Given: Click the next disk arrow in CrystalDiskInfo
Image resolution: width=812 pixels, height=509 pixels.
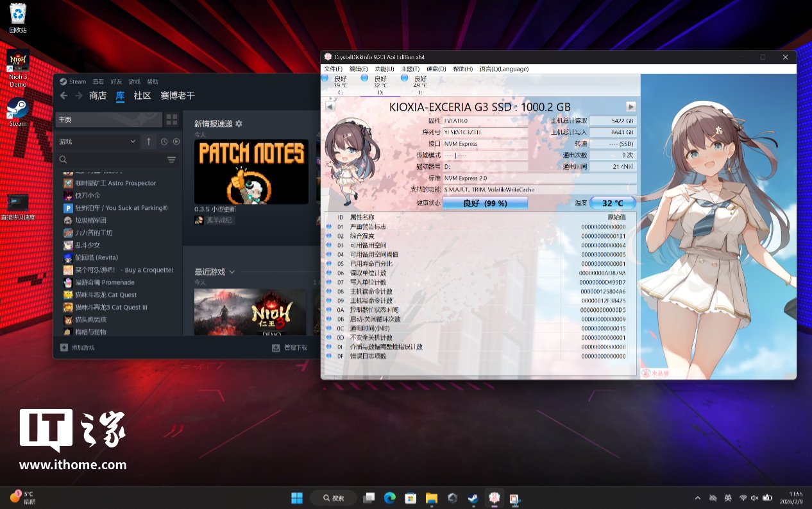Looking at the screenshot, I should (631, 107).
